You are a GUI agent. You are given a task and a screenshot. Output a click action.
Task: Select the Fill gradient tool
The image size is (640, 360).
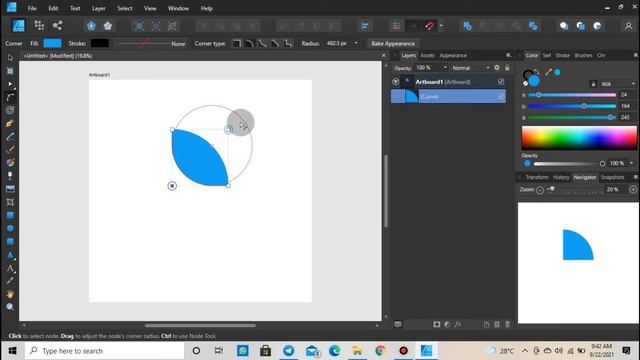tap(10, 162)
